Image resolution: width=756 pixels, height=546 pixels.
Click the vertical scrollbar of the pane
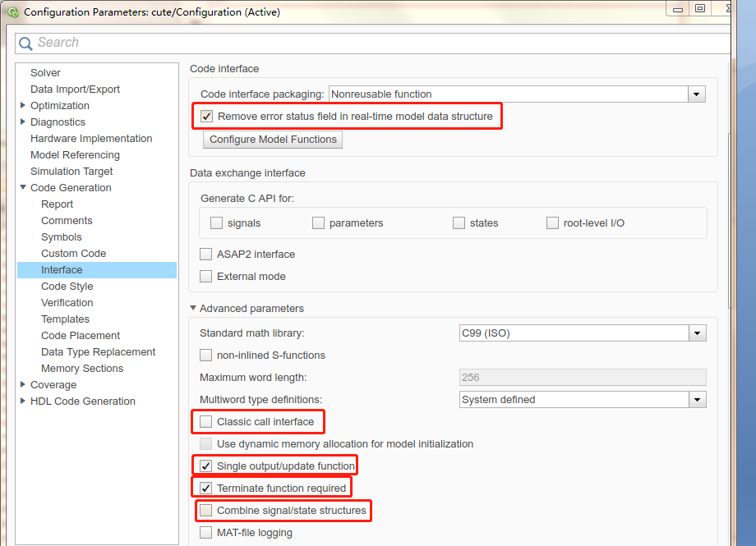coord(730,220)
